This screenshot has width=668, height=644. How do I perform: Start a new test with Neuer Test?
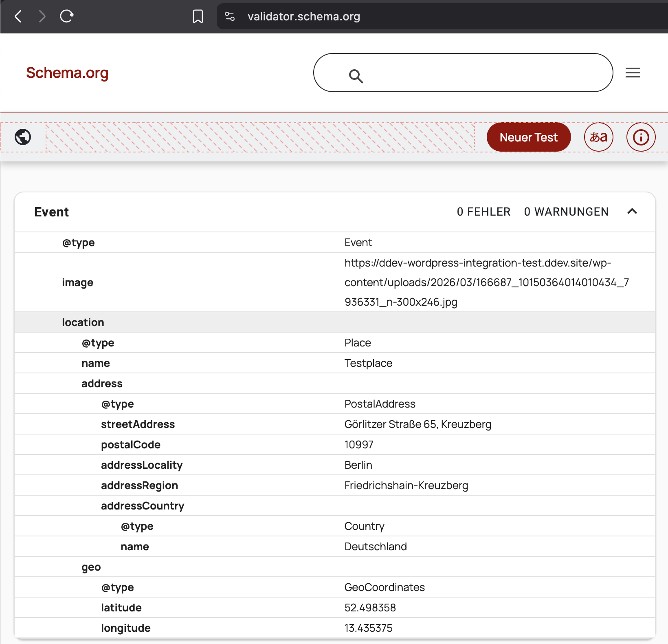point(528,137)
